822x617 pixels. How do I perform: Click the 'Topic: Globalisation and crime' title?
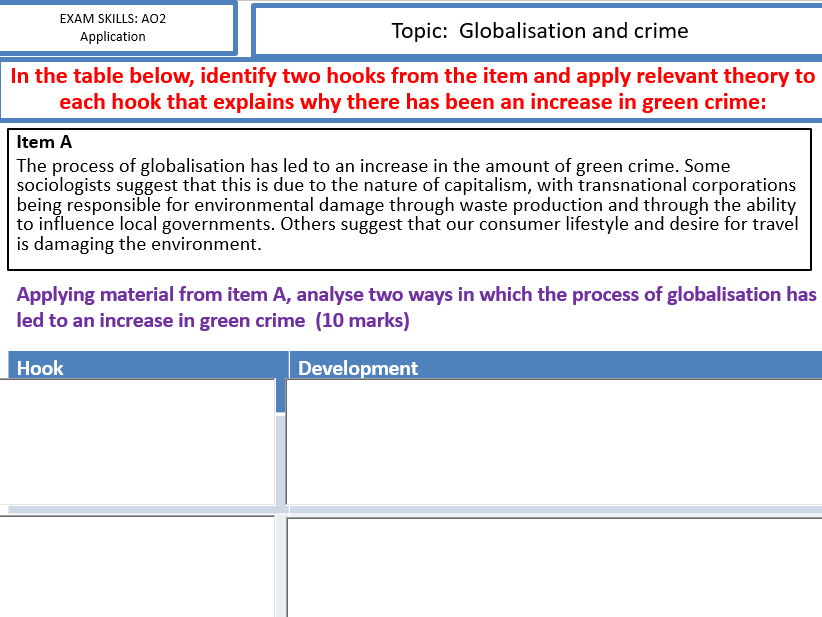[539, 31]
